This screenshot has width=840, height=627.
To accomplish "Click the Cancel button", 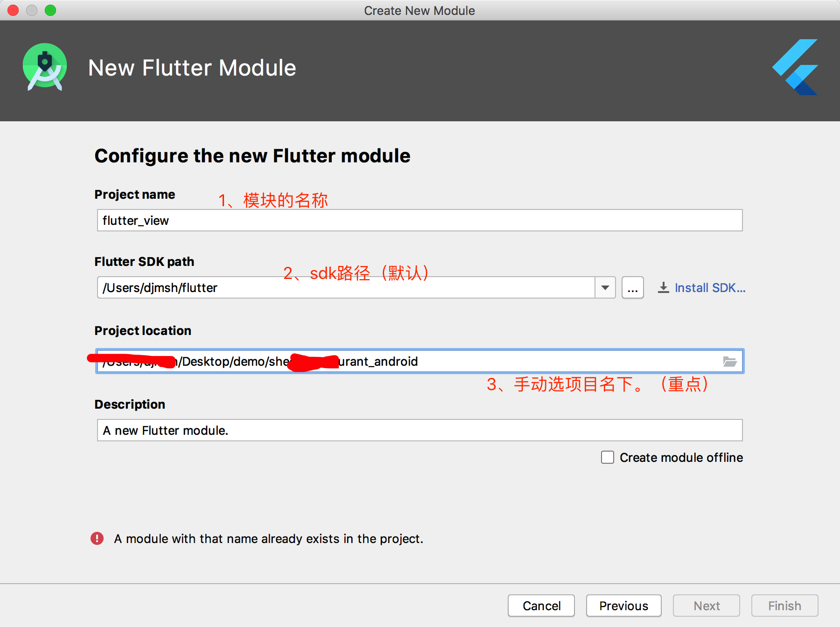I will pos(541,606).
